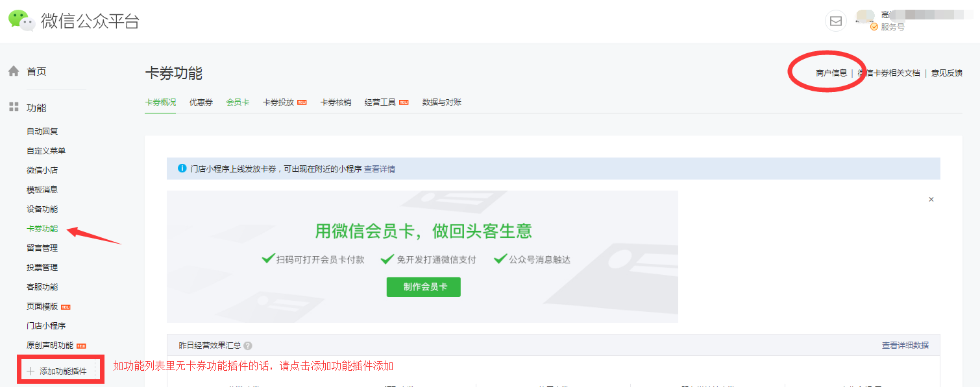Viewport: 980px width, 387px height.
Task: Open 商户信息 link
Action: tap(831, 73)
